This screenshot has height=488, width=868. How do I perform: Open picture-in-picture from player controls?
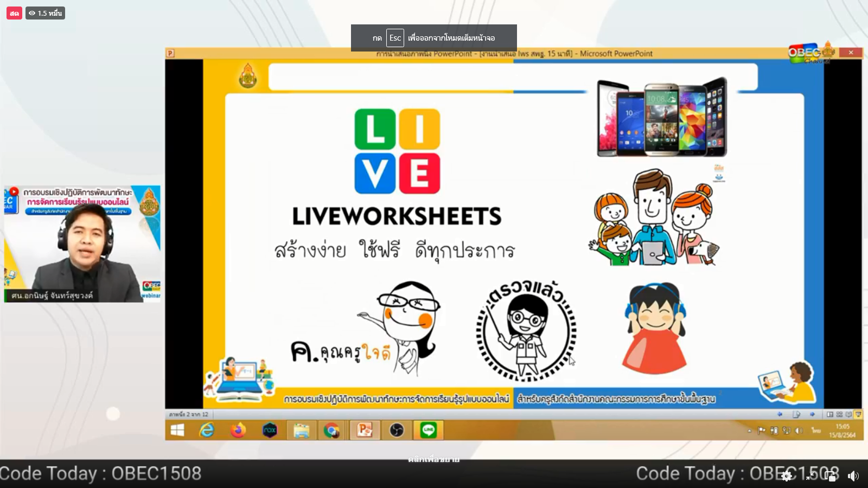831,476
